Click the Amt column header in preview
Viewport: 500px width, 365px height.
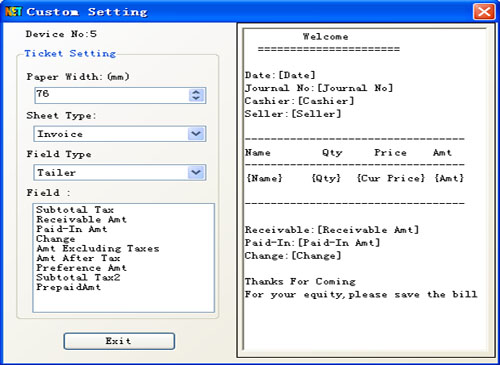click(x=442, y=153)
